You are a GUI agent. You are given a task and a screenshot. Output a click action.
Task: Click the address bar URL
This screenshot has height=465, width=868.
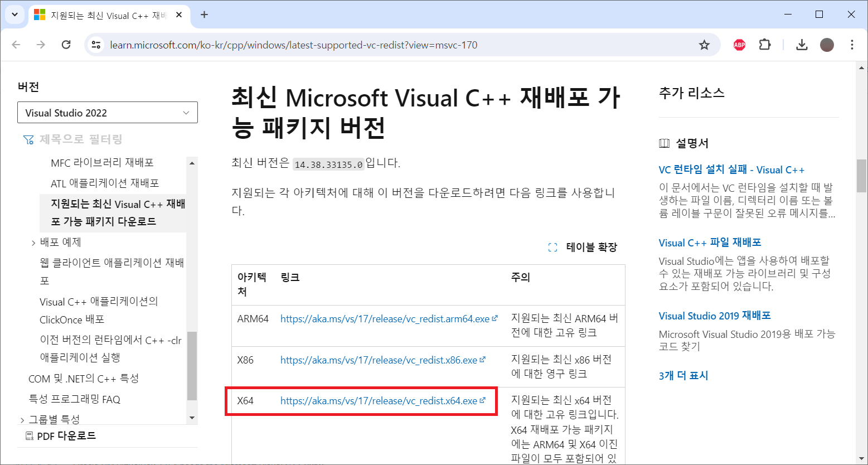(293, 45)
